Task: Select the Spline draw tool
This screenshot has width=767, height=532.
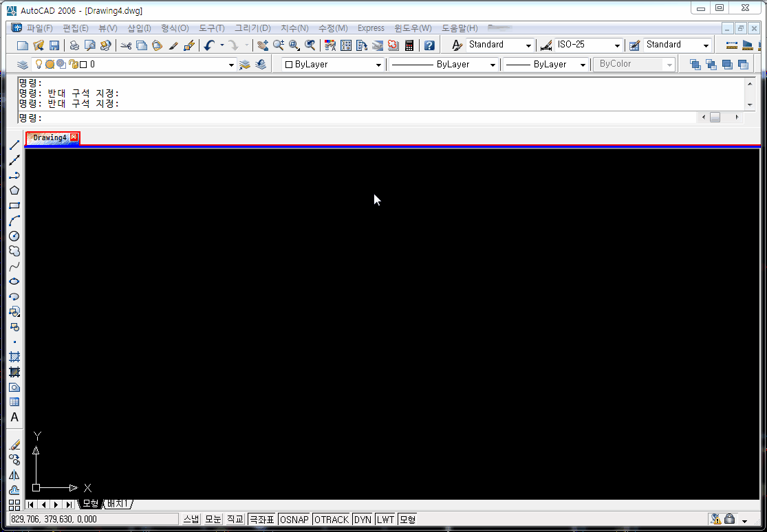Action: click(x=14, y=267)
